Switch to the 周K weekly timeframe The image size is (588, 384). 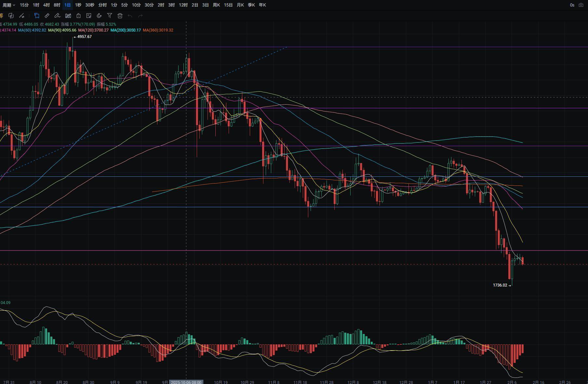(x=216, y=5)
